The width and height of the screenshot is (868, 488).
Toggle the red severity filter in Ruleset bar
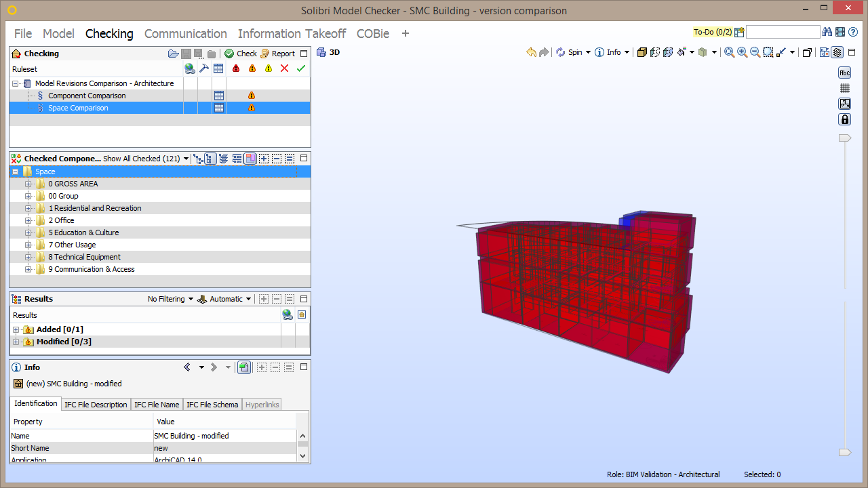(x=235, y=68)
